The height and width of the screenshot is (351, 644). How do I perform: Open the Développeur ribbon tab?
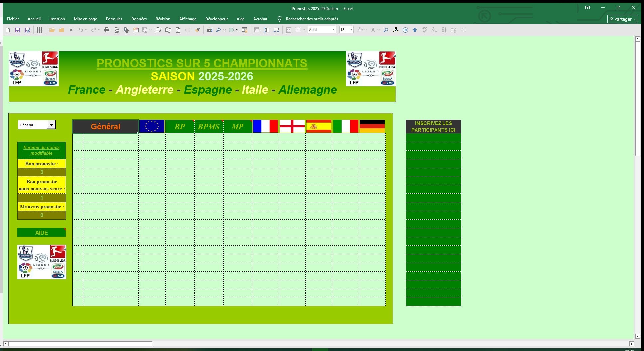click(x=216, y=19)
